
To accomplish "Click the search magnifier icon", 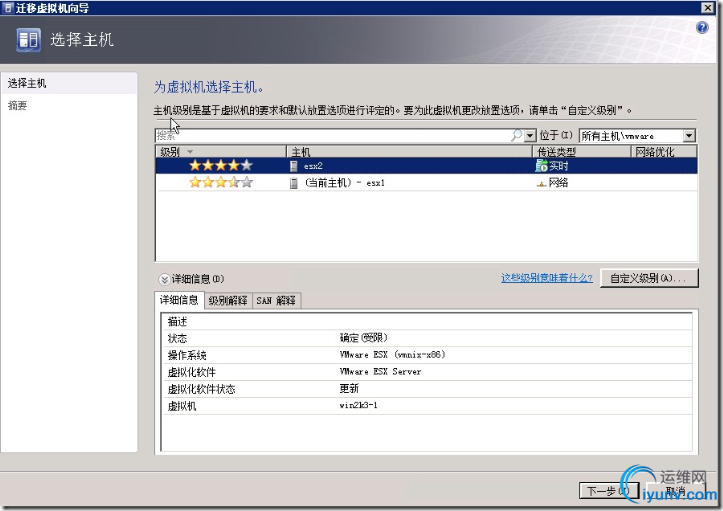I will point(516,135).
